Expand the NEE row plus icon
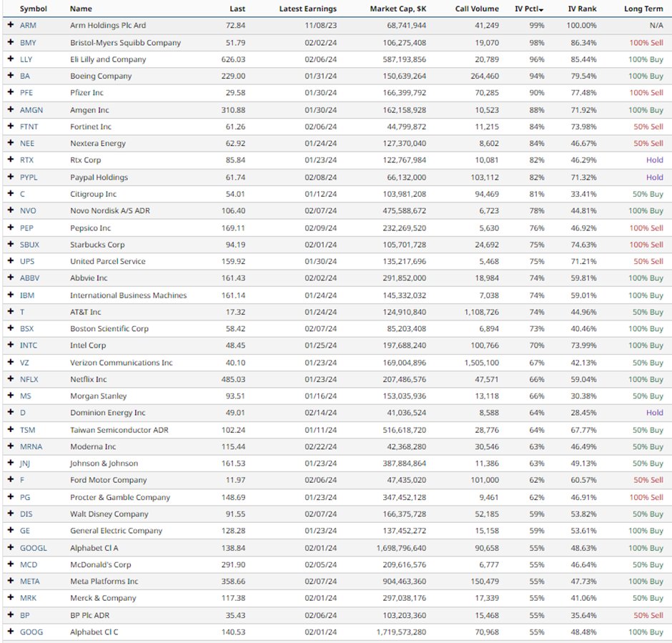 (11, 143)
